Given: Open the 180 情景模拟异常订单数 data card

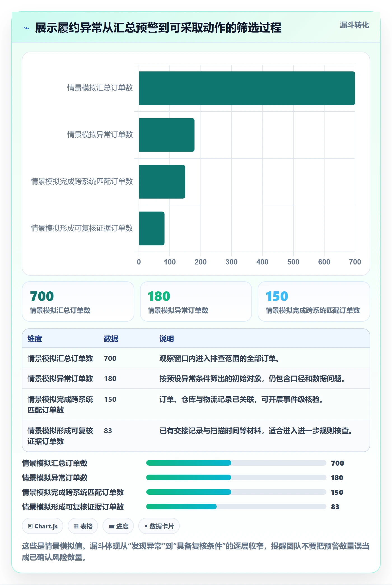Looking at the screenshot, I should coord(196,301).
